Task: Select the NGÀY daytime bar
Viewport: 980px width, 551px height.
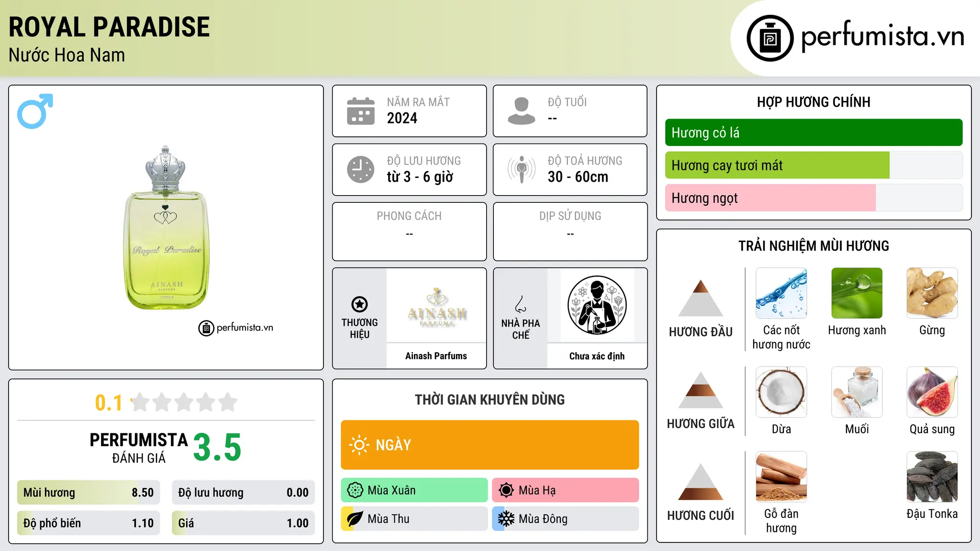Action: (490, 445)
